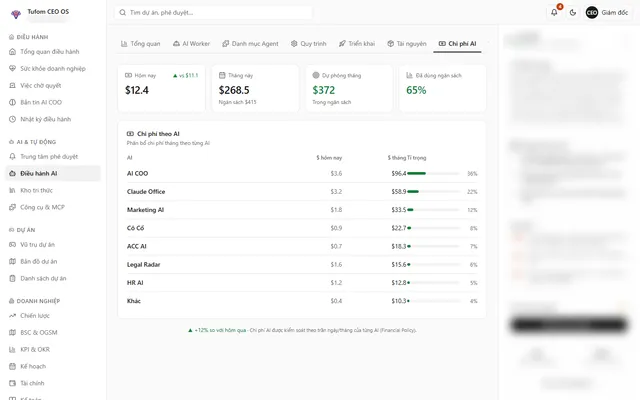Switch to the Tài nguyên tab
The width and height of the screenshot is (640, 400).
[x=407, y=44]
